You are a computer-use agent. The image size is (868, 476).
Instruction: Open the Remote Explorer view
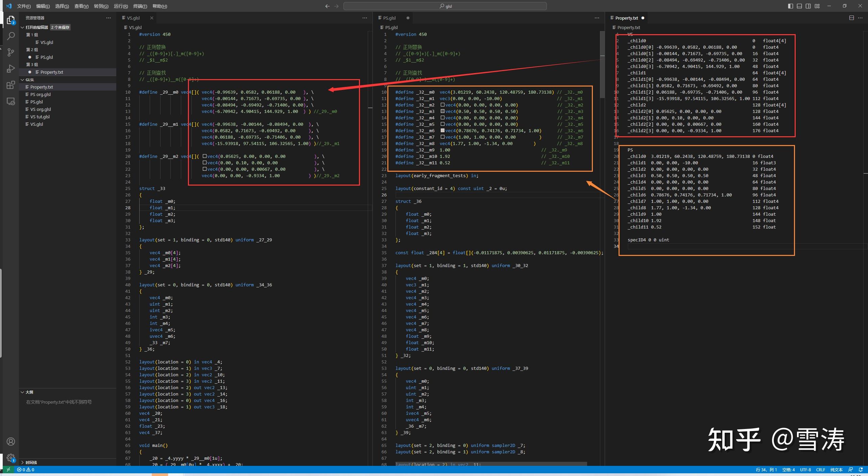(10, 101)
